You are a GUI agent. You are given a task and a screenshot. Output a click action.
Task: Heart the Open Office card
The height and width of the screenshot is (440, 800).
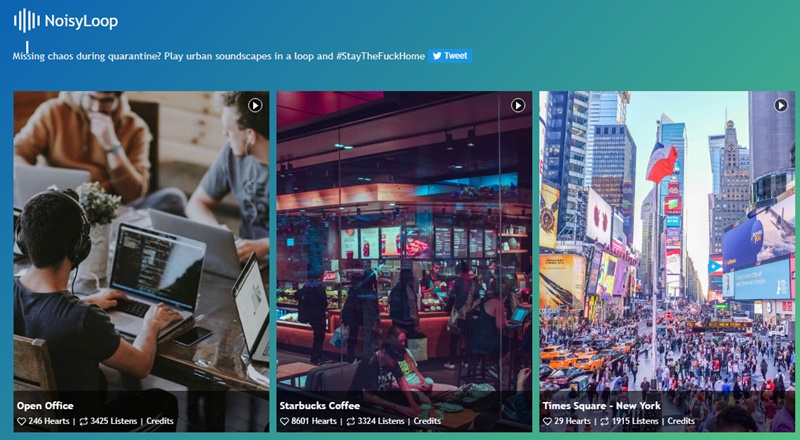click(21, 422)
